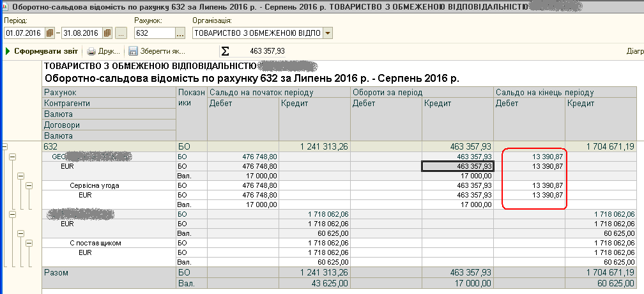This screenshot has width=644, height=294.
Task: Open calendar for the 31.08.2016 end date
Action: [x=107, y=33]
